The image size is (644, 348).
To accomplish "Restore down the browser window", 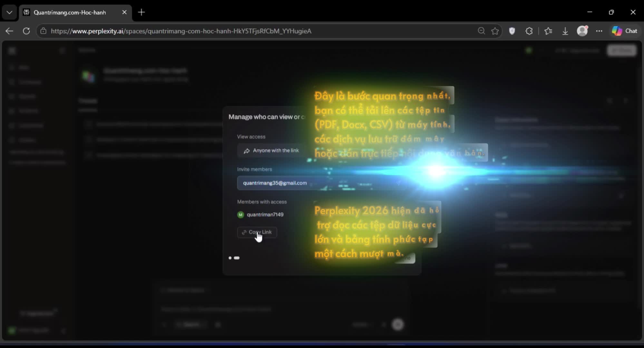I will coord(611,12).
